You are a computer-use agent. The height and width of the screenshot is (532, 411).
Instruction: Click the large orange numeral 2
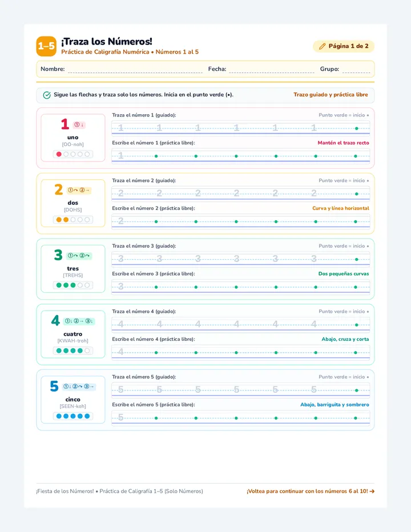tap(59, 190)
